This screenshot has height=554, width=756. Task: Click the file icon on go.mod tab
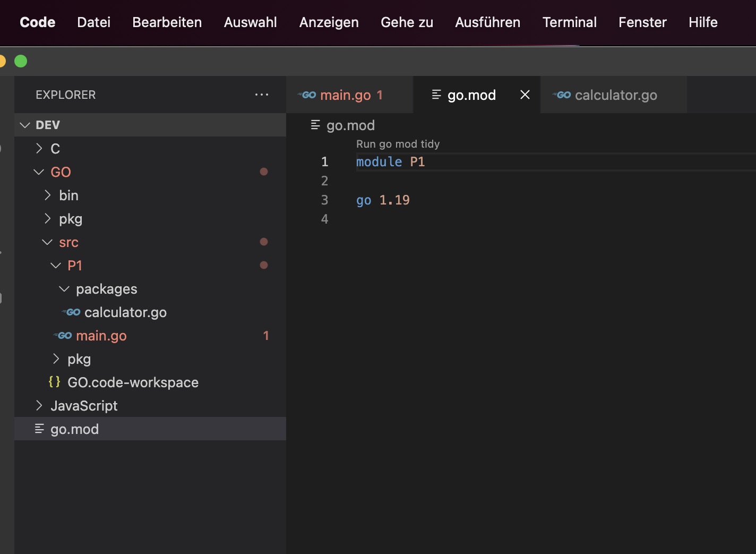436,95
